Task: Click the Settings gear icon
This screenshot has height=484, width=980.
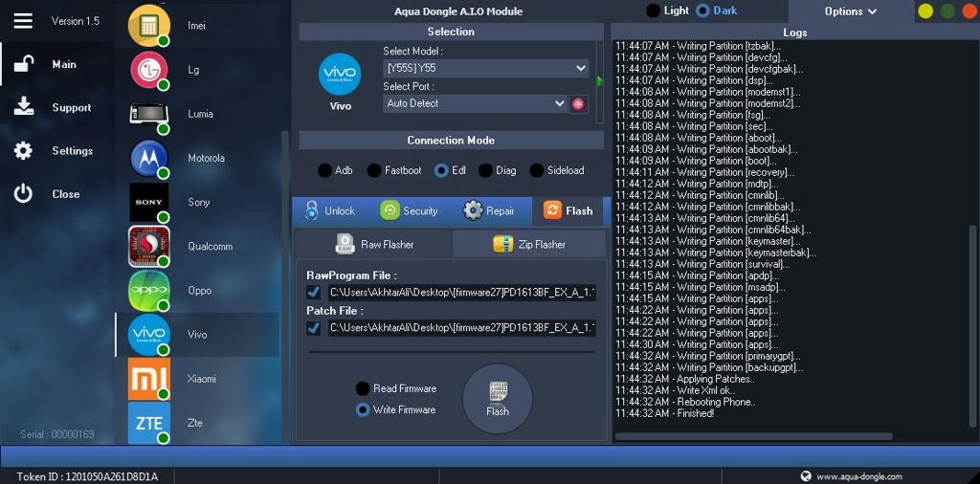Action: (x=23, y=150)
